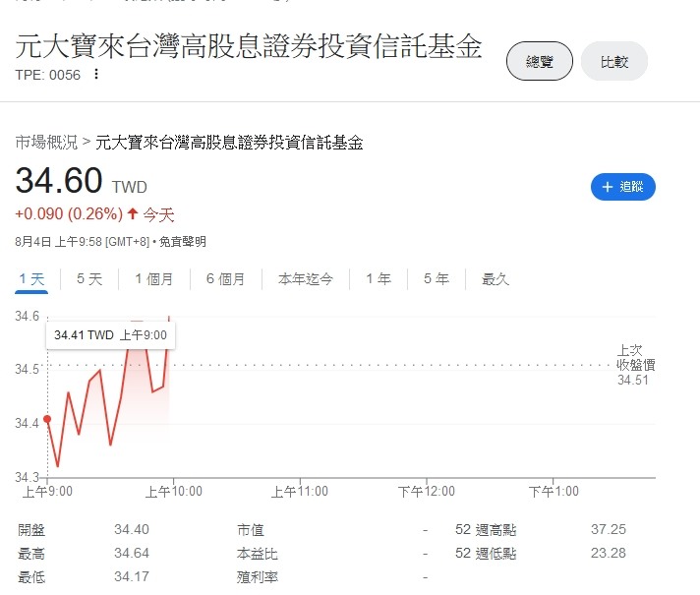Viewport: 700px width, 595px height.
Task: Open the three-dot menu beside TPE: 0056
Action: pyautogui.click(x=96, y=74)
